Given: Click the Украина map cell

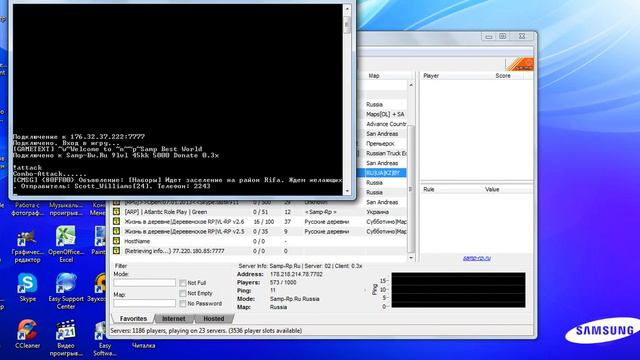Looking at the screenshot, I should coord(378,212).
